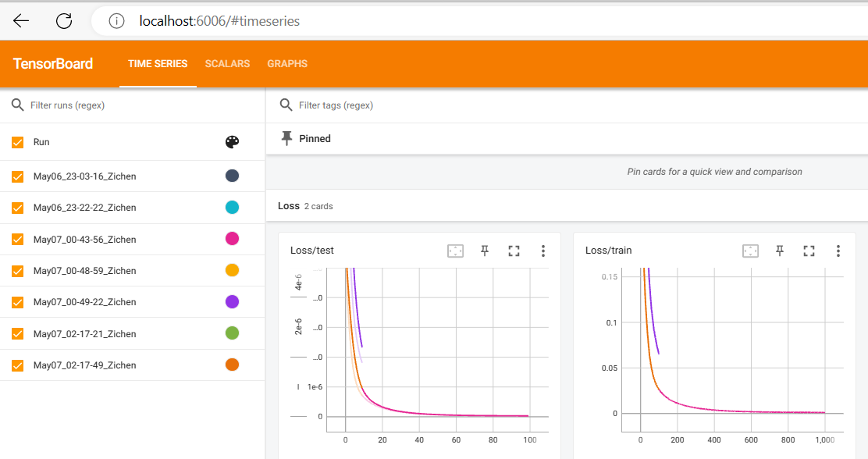Go back to the previous page

21,21
